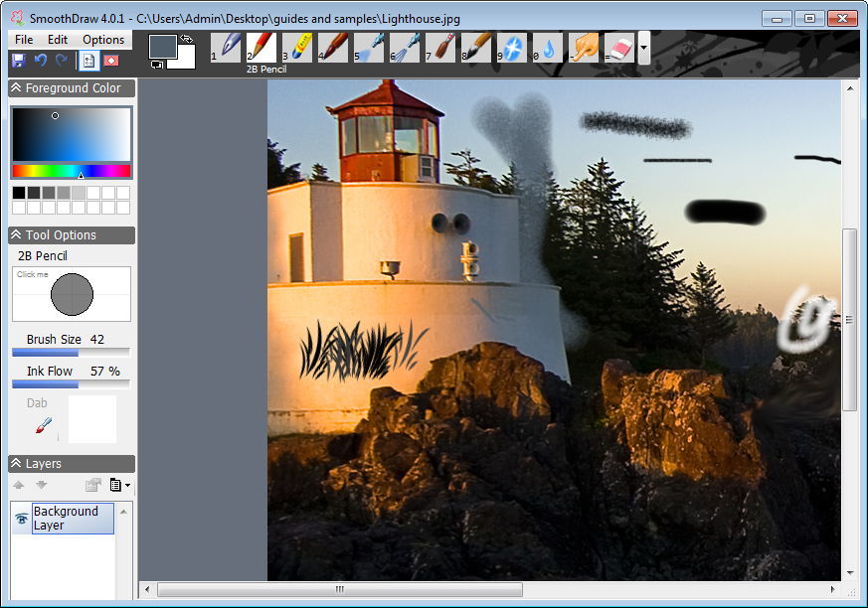Open the brush toolbar overflow dropdown
This screenshot has height=608, width=868.
coord(644,48)
